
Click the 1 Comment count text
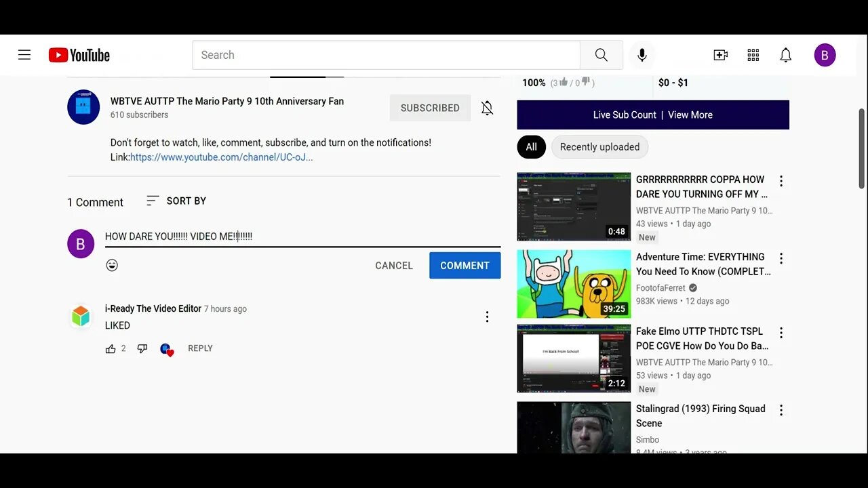95,203
